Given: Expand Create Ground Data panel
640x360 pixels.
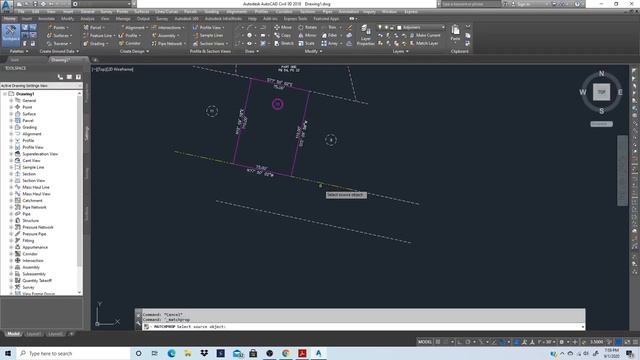Looking at the screenshot, I should pos(59,51).
